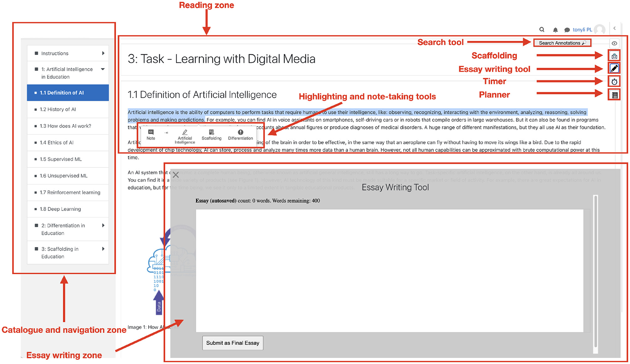Add a Note to highlighted text
The image size is (630, 364).
tap(151, 135)
